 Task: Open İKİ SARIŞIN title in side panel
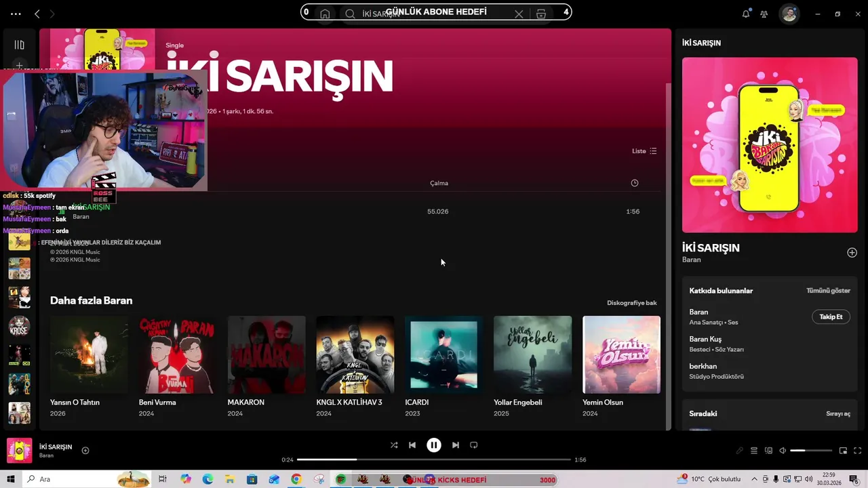pos(711,248)
